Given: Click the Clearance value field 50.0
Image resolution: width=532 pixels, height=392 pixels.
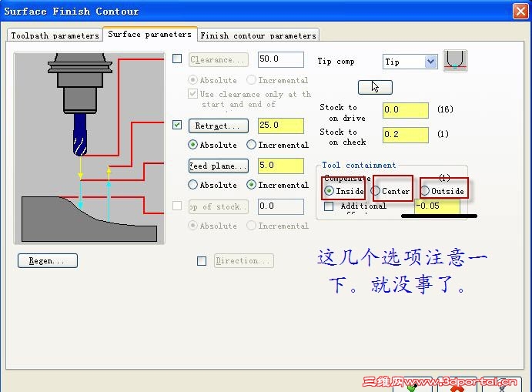Looking at the screenshot, I should (280, 59).
